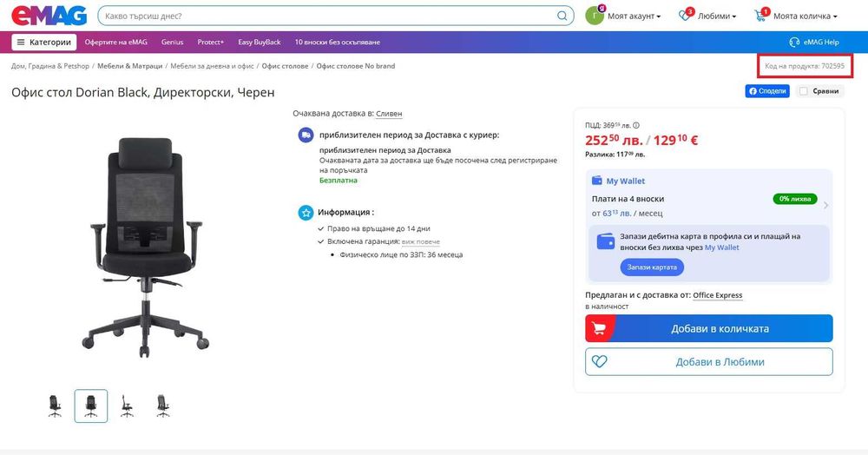
Task: Expand the Моят акаунт dropdown
Action: pos(635,16)
